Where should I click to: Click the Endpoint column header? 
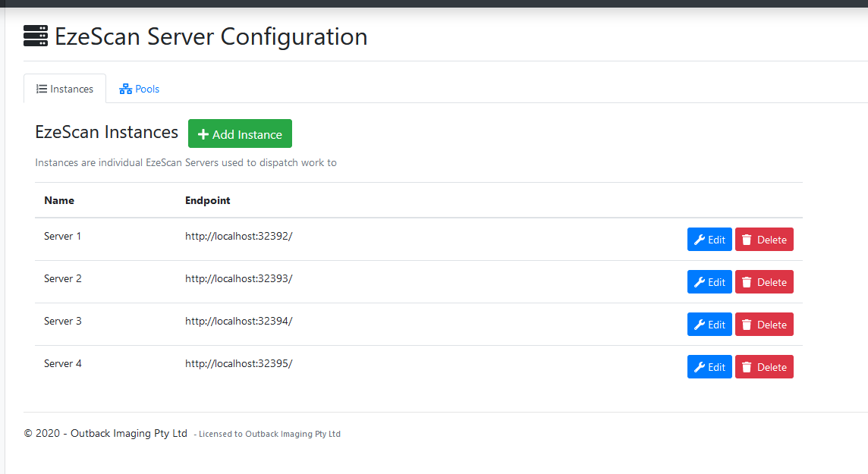click(x=207, y=200)
